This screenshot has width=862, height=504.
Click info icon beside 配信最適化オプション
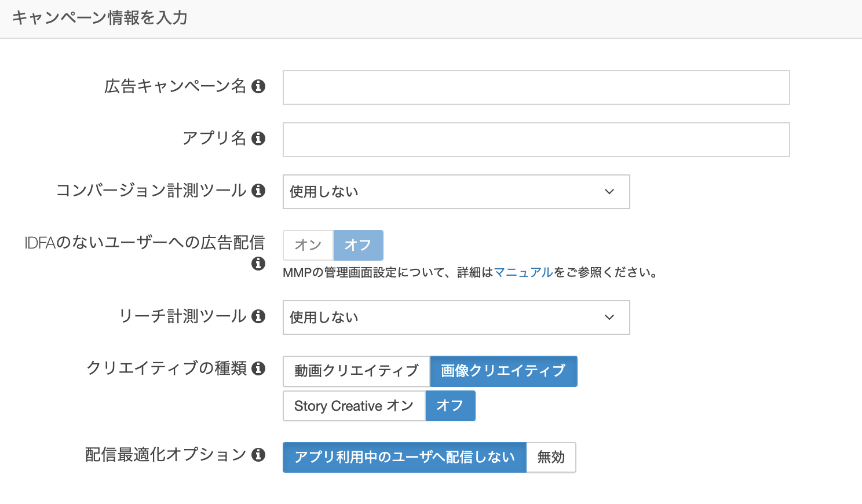tap(258, 455)
